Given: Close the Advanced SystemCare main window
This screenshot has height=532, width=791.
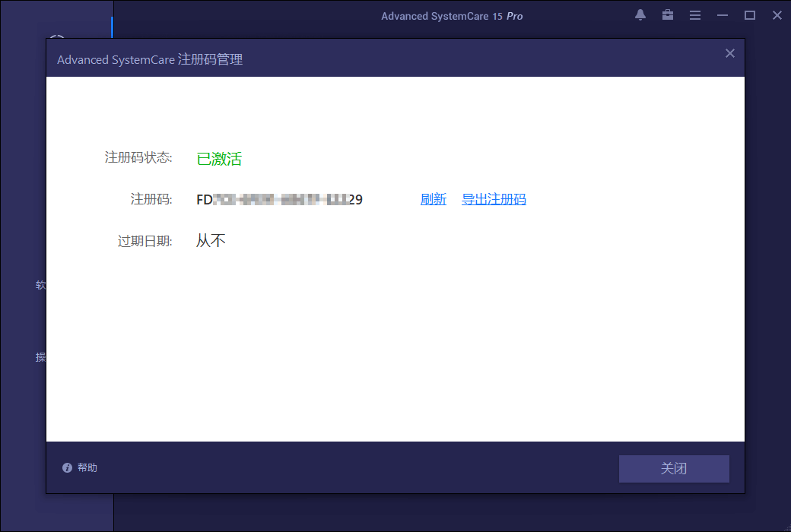Looking at the screenshot, I should click(777, 16).
